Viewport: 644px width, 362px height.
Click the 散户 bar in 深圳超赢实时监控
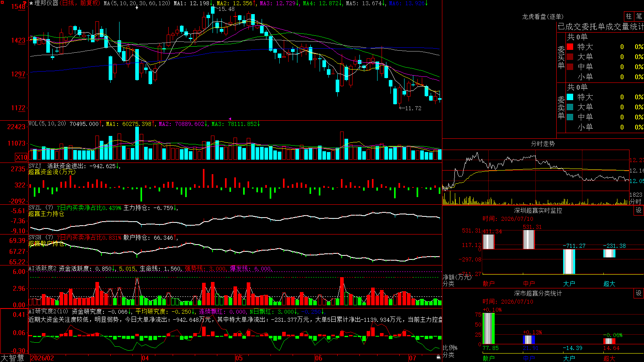(489, 242)
